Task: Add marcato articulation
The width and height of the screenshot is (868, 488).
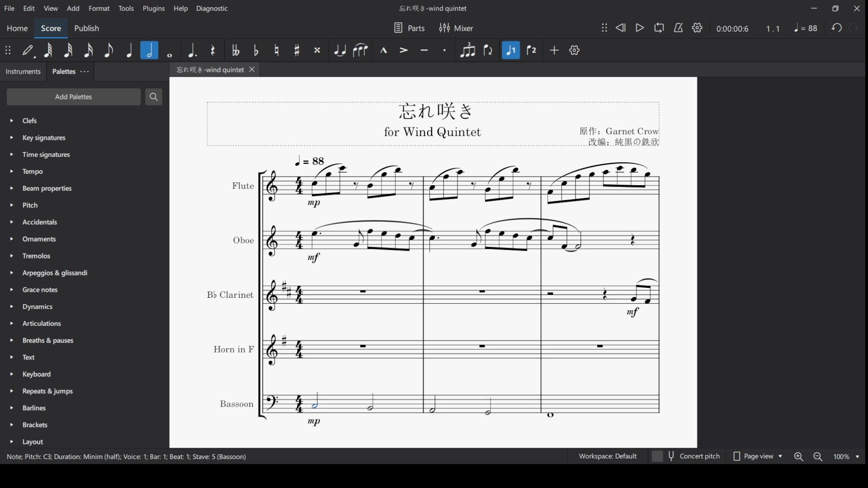Action: (383, 50)
